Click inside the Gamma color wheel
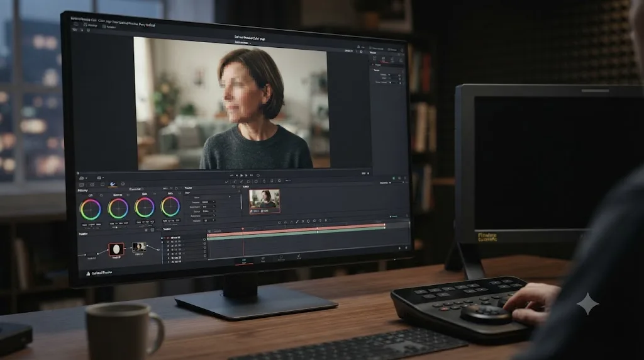The width and height of the screenshot is (644, 360). click(x=118, y=208)
